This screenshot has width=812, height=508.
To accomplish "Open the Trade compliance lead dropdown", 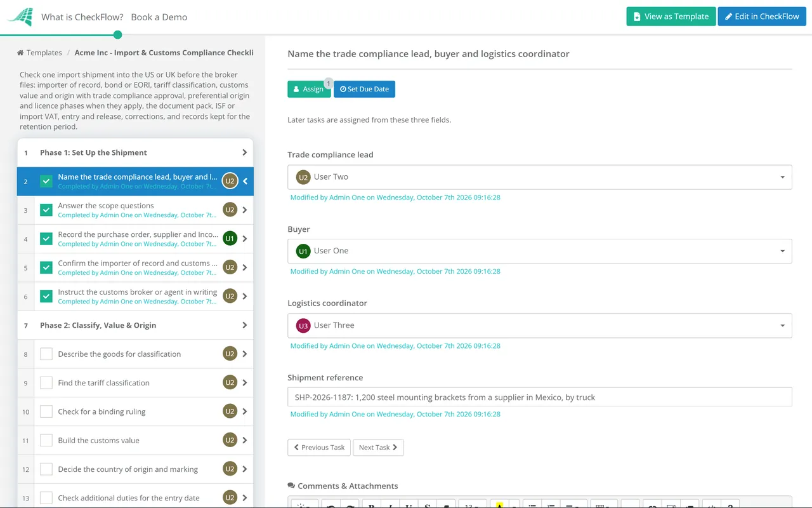I will tap(540, 177).
